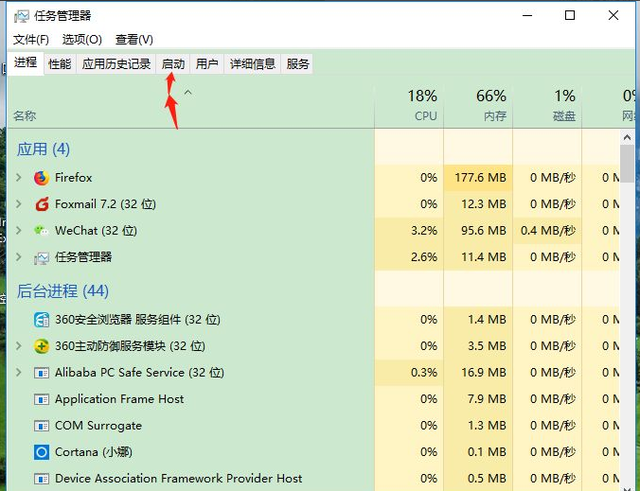Click Firefox memory value 177.6 MB
The height and width of the screenshot is (491, 640).
click(480, 178)
